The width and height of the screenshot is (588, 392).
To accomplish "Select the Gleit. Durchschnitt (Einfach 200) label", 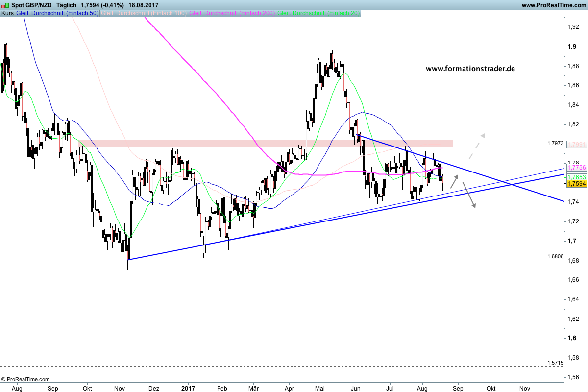I will (x=232, y=13).
